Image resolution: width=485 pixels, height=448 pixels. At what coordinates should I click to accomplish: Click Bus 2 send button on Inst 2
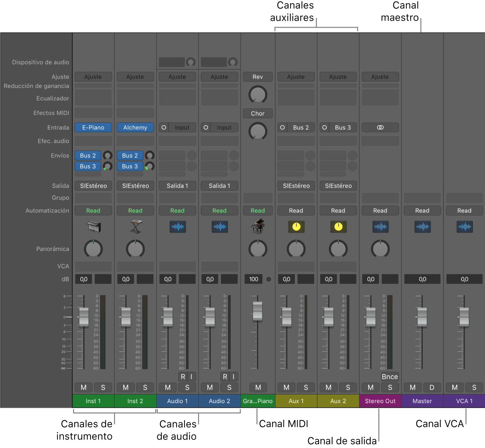(x=130, y=156)
